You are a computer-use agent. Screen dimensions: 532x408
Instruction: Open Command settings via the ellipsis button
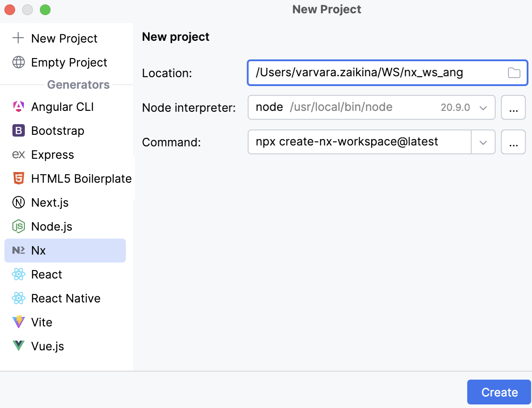513,142
